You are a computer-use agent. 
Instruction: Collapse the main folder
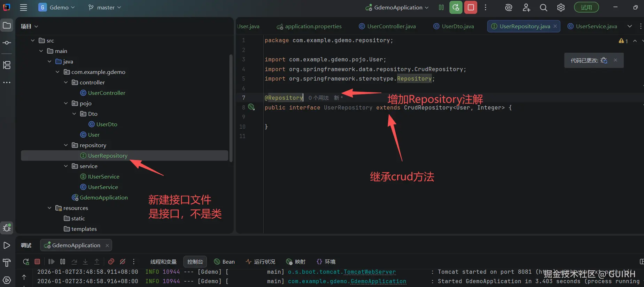click(x=41, y=51)
